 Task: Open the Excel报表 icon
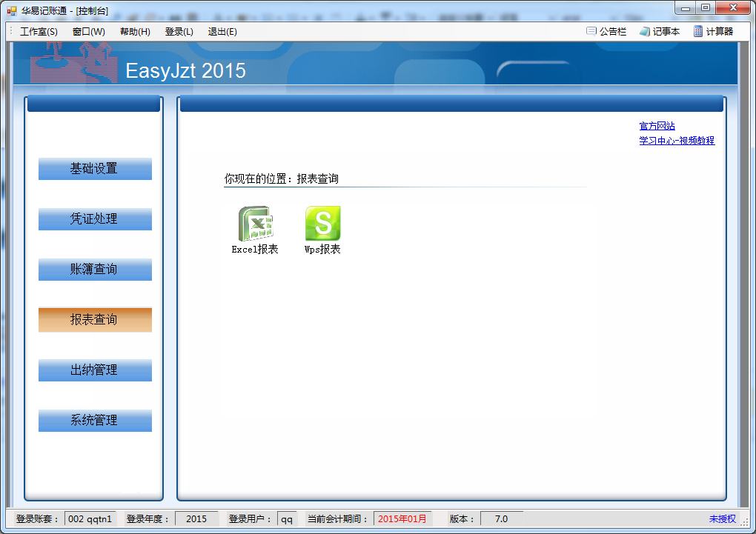[x=255, y=224]
